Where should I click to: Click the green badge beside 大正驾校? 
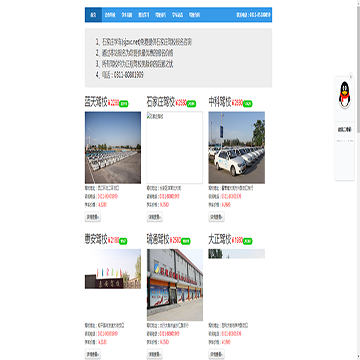[247, 241]
